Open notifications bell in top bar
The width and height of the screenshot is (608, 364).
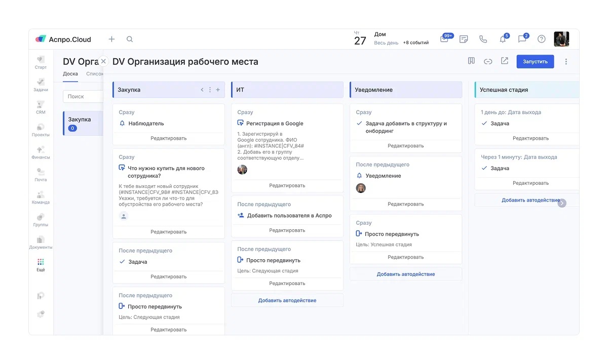(x=503, y=39)
